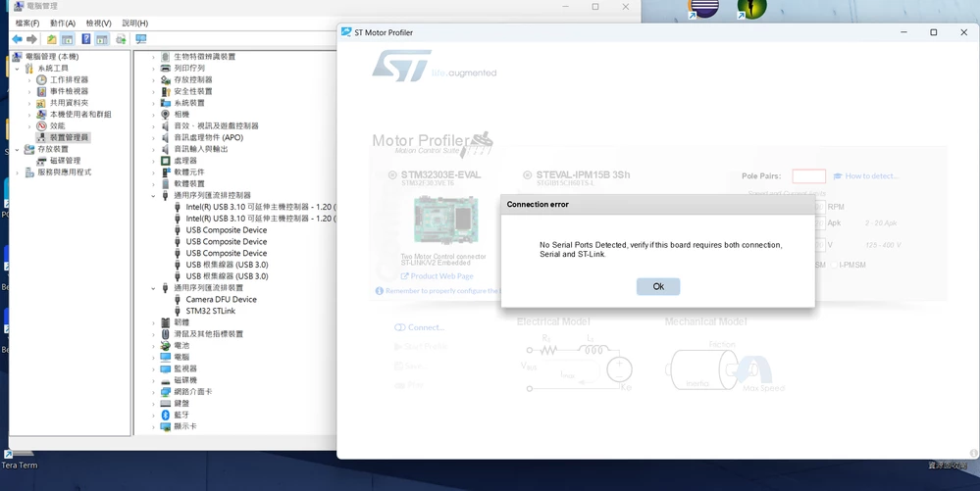Go back using the blue left arrow
This screenshot has width=980, height=491.
click(x=17, y=39)
